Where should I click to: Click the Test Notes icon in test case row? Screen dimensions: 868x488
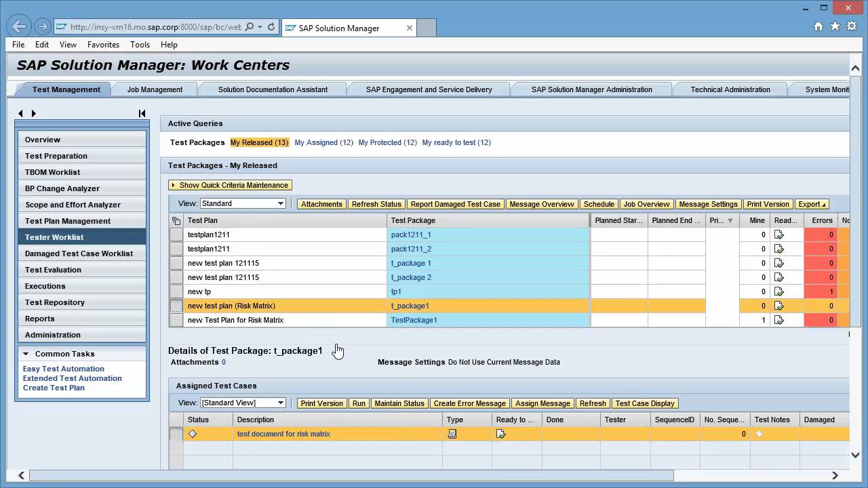point(759,434)
